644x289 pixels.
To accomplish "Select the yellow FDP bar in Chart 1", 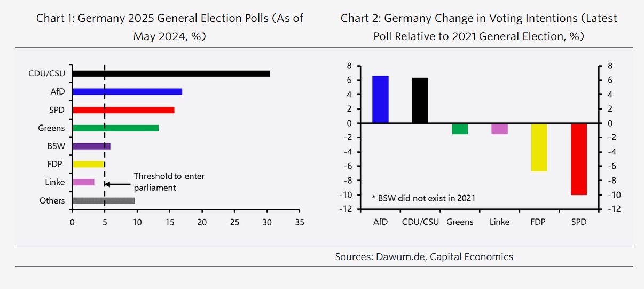I will tap(88, 164).
